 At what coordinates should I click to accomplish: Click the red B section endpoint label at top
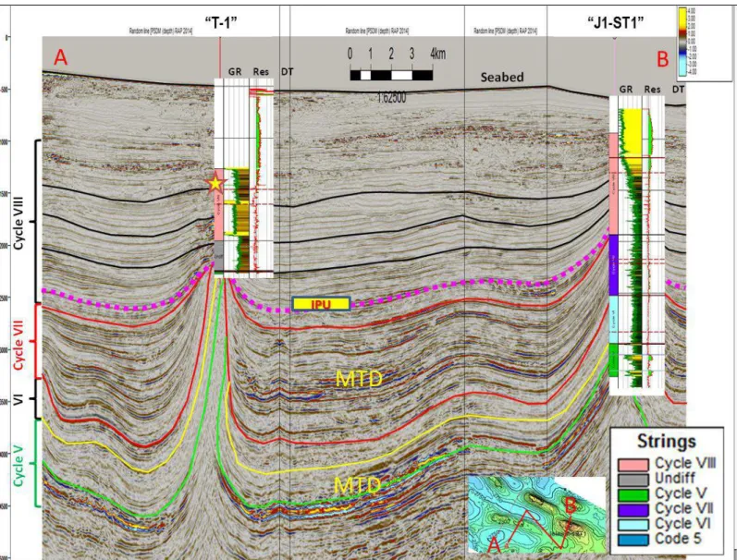[662, 60]
